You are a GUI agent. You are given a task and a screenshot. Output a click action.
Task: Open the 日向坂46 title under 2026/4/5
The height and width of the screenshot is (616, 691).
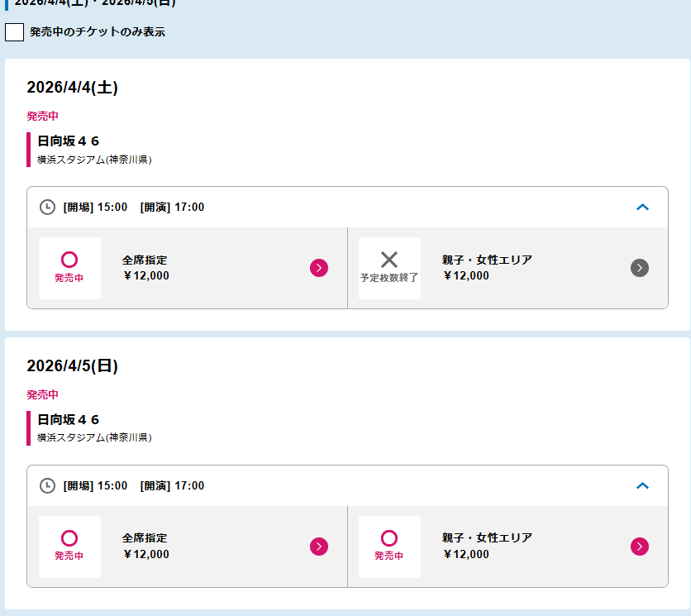click(69, 420)
